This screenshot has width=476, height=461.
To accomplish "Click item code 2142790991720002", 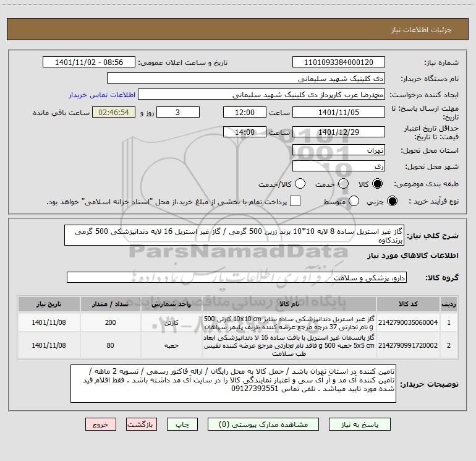I will pyautogui.click(x=408, y=345).
